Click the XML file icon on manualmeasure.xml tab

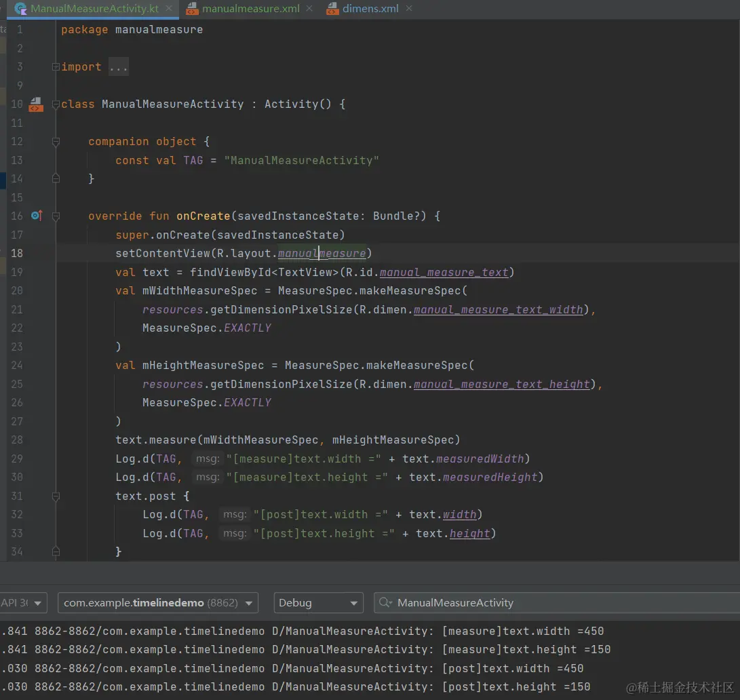coord(193,9)
